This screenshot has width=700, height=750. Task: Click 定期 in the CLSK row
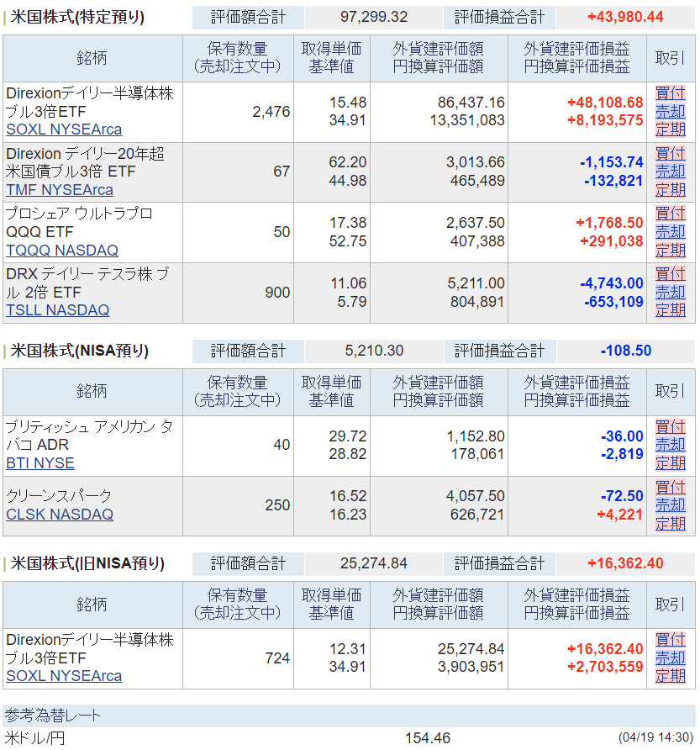point(671,523)
